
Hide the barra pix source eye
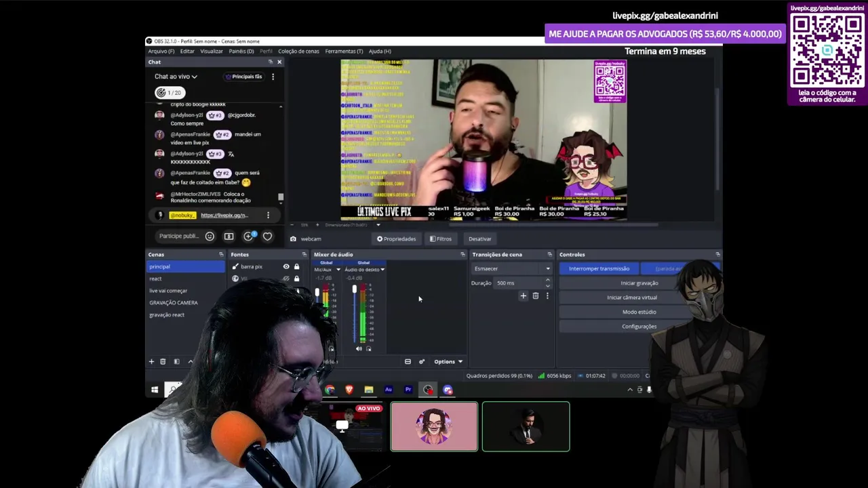point(286,267)
